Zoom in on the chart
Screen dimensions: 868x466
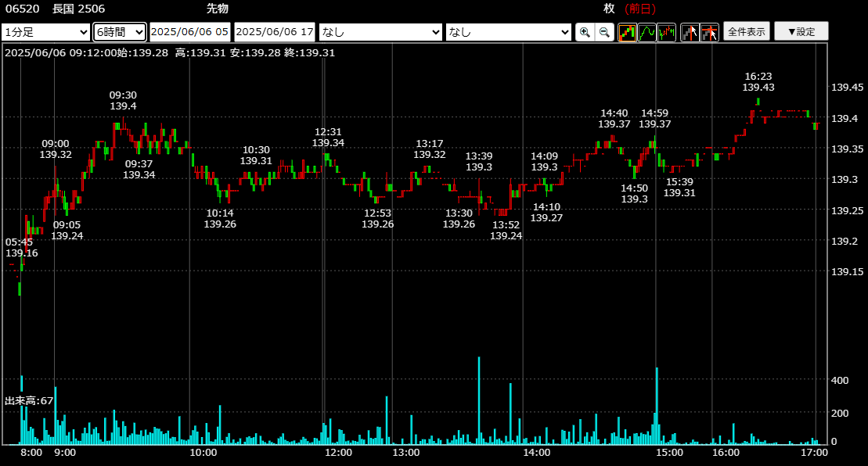point(585,32)
